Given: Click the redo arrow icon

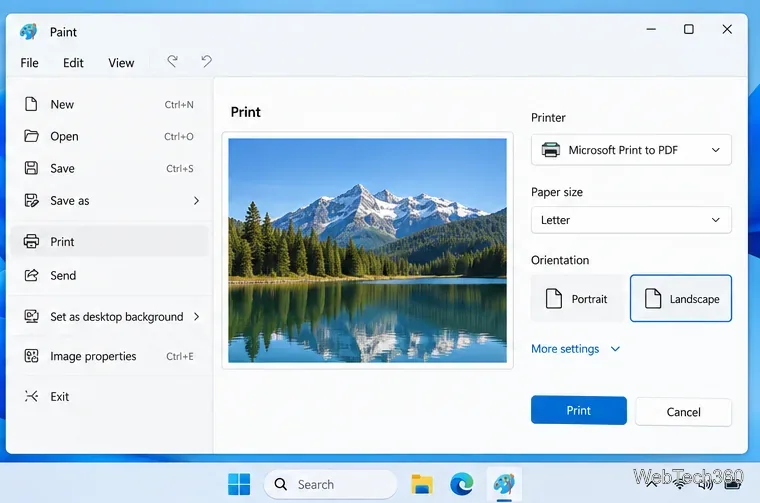Looking at the screenshot, I should point(172,61).
